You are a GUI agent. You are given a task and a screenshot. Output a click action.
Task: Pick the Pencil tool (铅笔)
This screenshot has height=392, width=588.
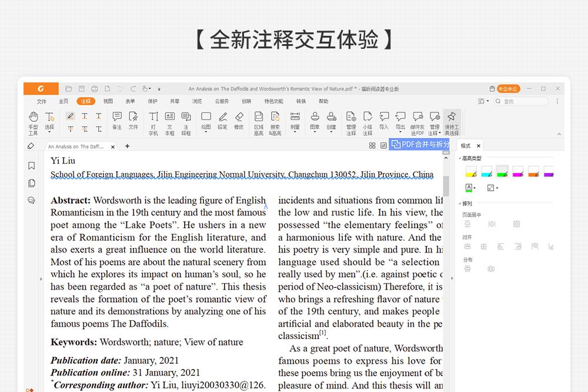coord(222,121)
